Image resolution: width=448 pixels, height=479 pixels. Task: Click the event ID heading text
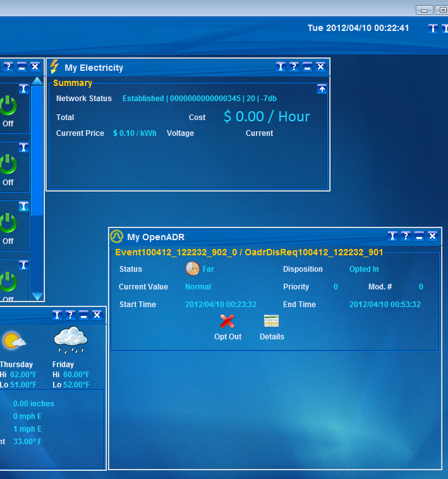tap(249, 252)
